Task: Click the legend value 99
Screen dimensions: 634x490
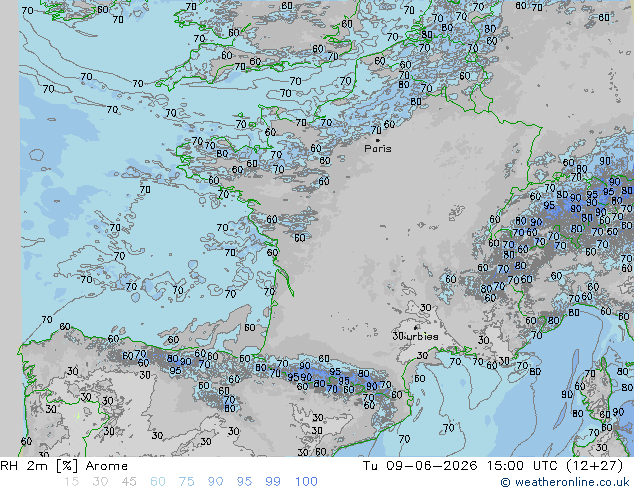Action: click(x=273, y=482)
